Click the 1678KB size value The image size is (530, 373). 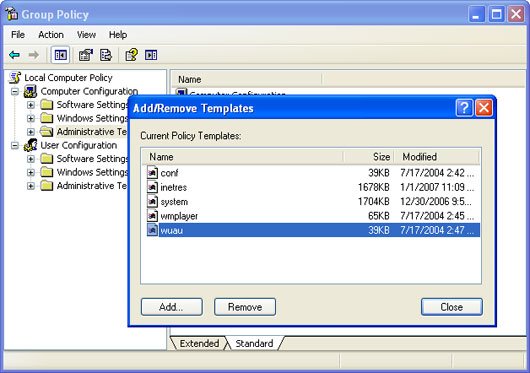(x=374, y=187)
